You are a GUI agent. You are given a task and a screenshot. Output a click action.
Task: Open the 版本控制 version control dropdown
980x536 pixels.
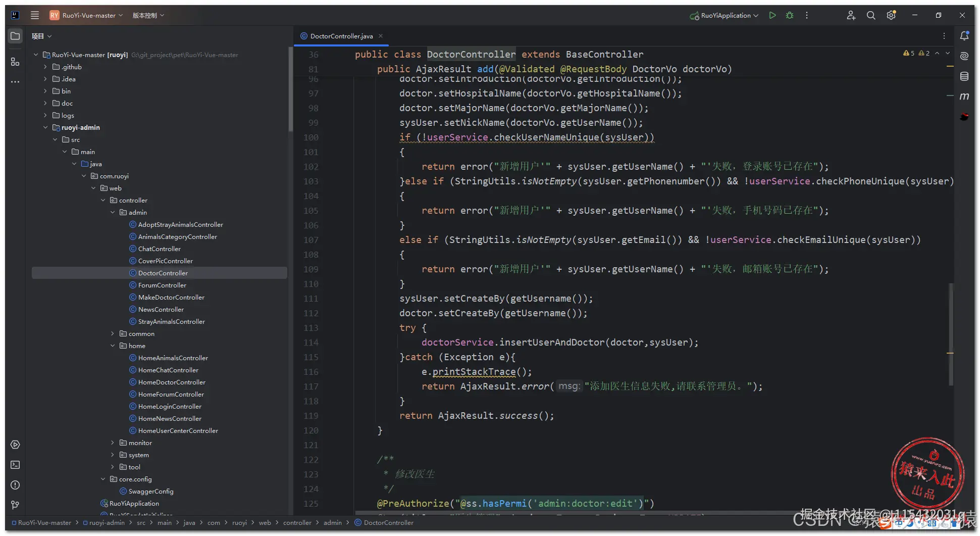click(x=148, y=15)
